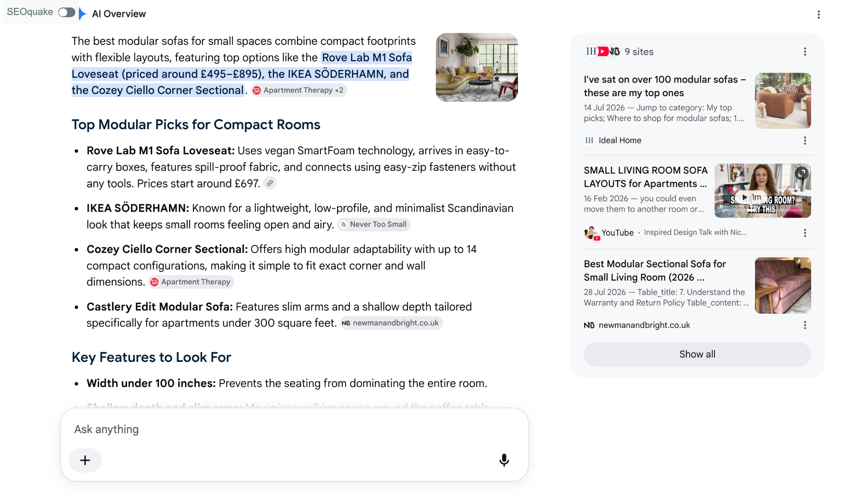859x504 pixels.
Task: Click the link icon after Rove Lab prices
Action: tap(270, 183)
